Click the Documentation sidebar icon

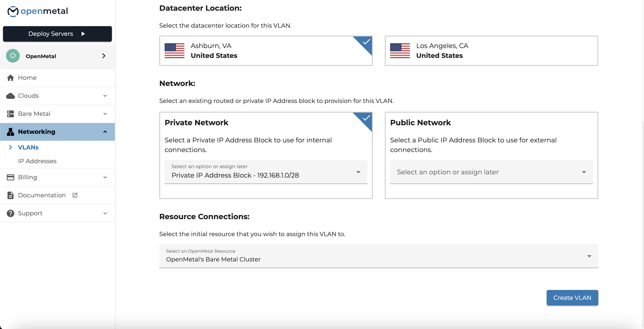click(x=11, y=195)
